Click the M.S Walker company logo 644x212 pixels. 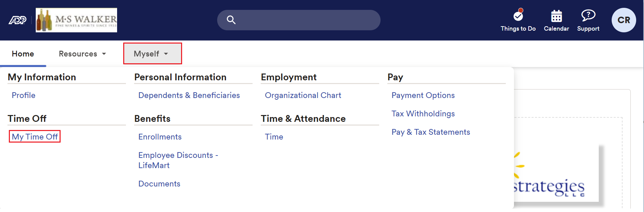pos(76,20)
